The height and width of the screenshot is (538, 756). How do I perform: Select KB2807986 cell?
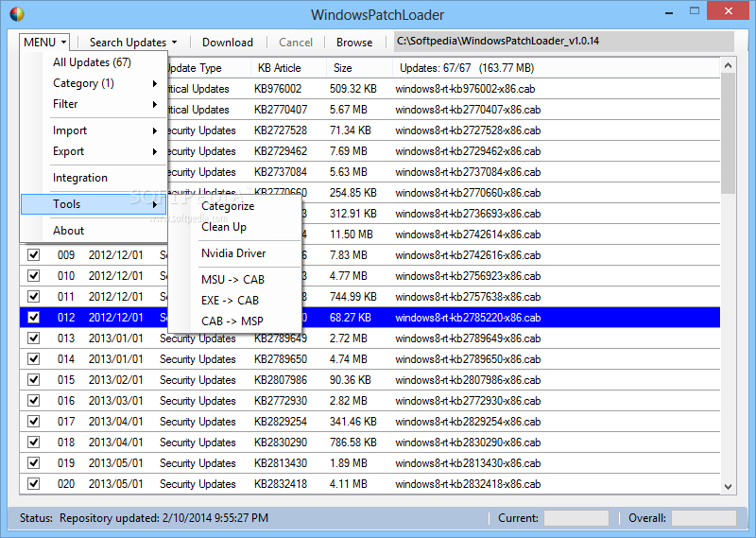pyautogui.click(x=281, y=380)
